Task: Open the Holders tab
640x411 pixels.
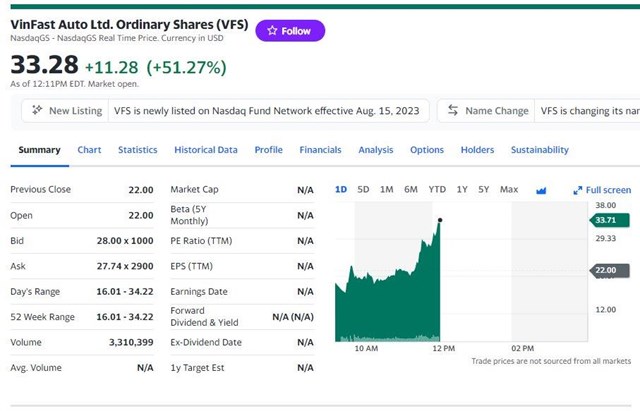Action: pos(478,150)
